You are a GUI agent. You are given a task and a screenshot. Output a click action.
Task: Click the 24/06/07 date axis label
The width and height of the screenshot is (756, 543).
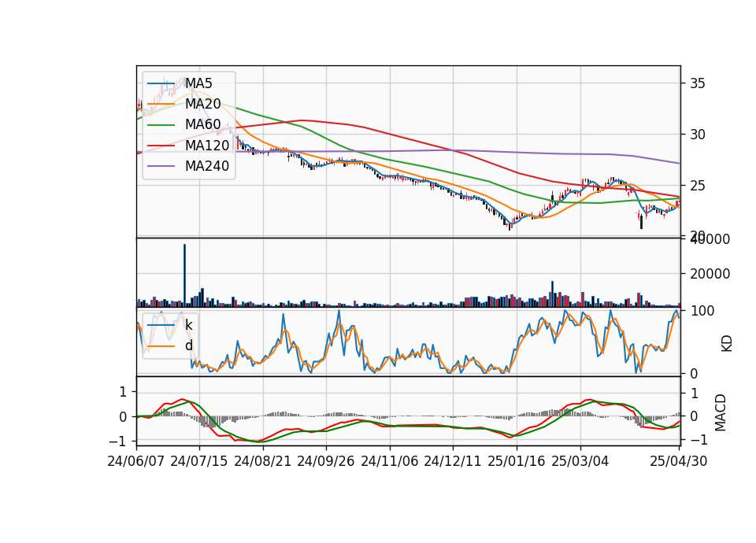tap(136, 461)
